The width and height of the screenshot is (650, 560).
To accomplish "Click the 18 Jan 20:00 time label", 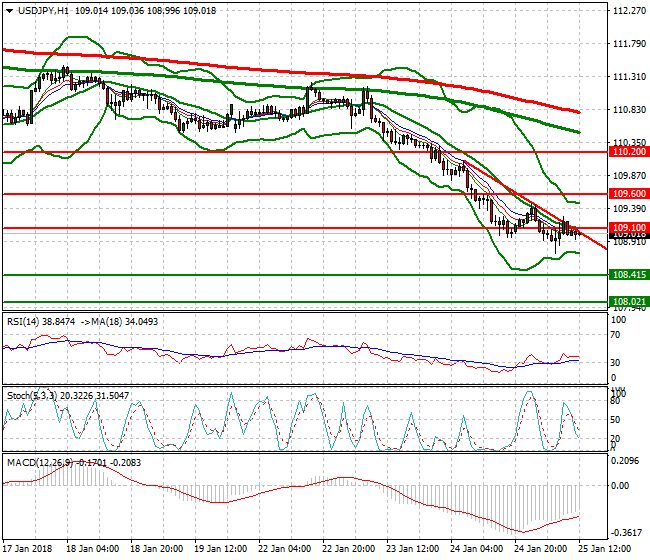I will click(156, 549).
